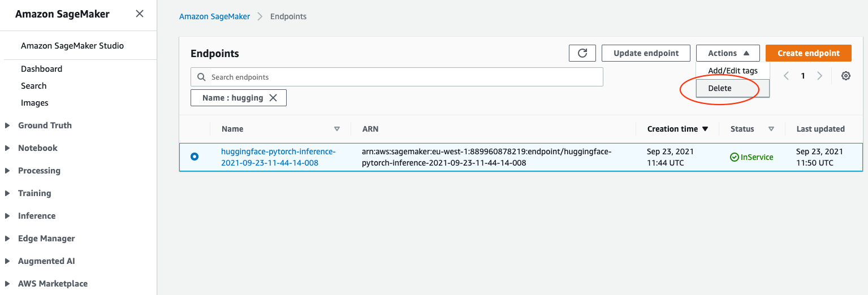This screenshot has height=295, width=868.
Task: Expand the Edge Manager section
Action: tap(7, 238)
